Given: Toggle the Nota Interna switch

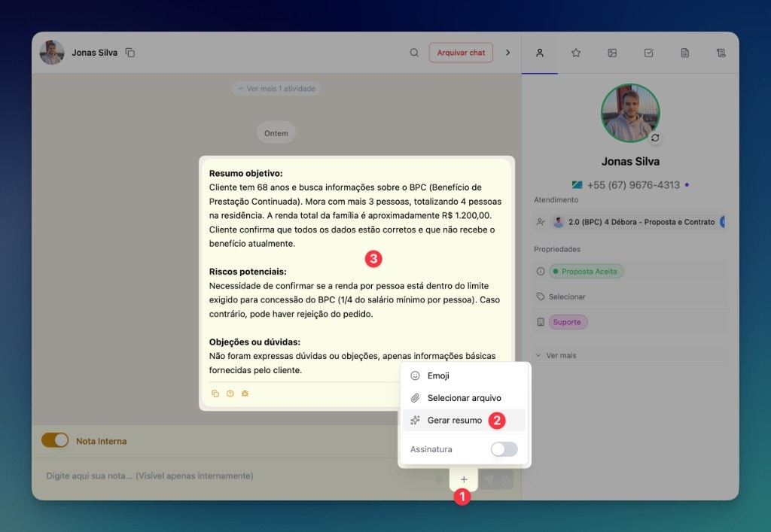Looking at the screenshot, I should [x=55, y=440].
